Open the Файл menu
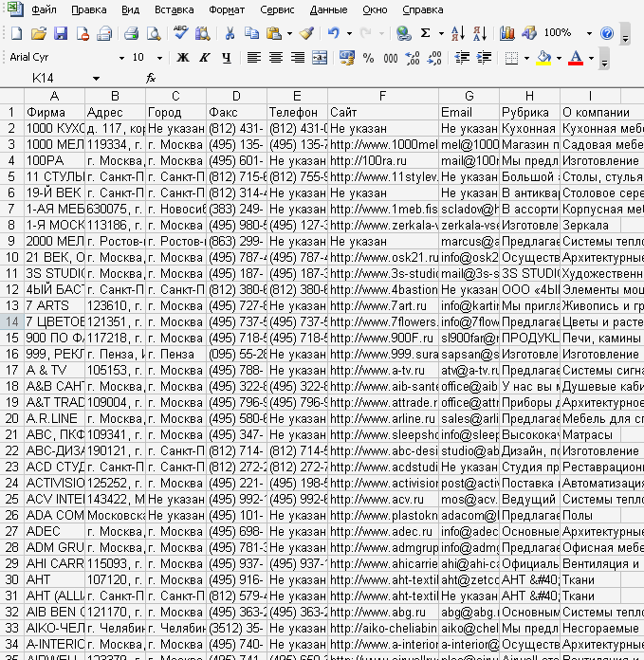This screenshot has height=660, width=644. 44,9
